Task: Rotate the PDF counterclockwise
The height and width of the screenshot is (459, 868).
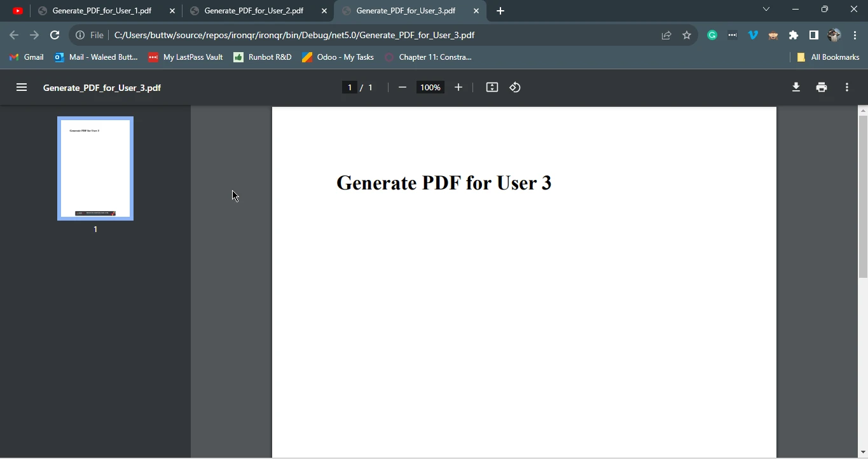Action: click(515, 88)
